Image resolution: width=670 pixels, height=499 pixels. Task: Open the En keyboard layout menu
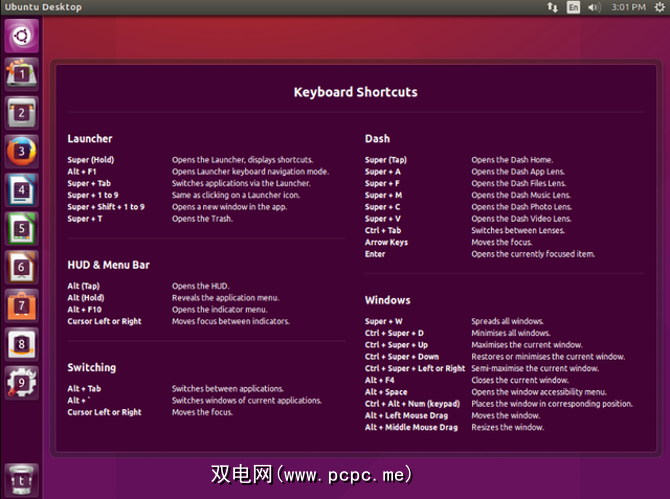coord(574,7)
